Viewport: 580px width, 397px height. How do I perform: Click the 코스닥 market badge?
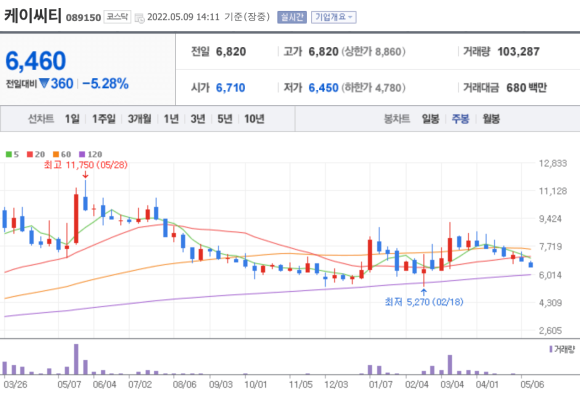117,17
